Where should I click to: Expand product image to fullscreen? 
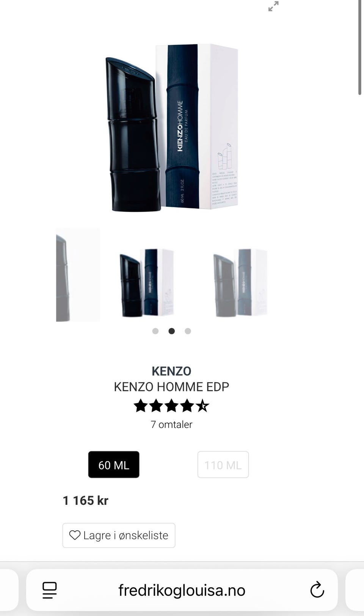coord(273,6)
